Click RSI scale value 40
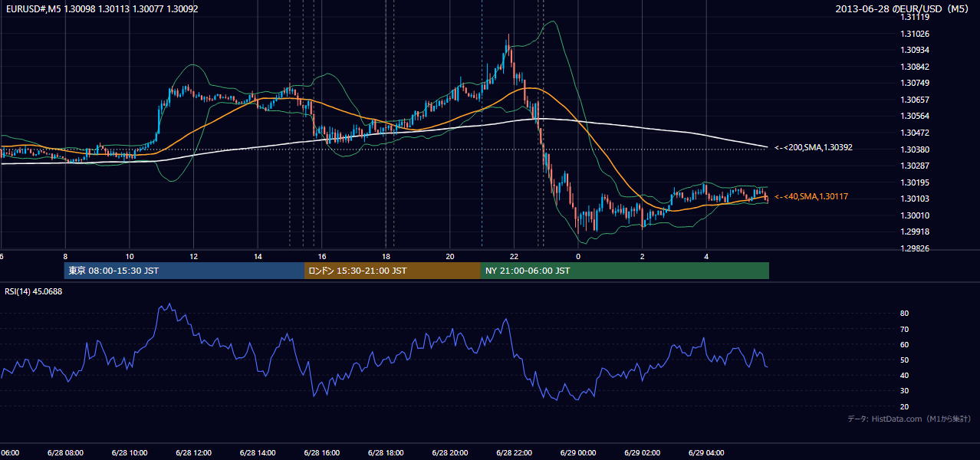This screenshot has height=460, width=980. 905,375
